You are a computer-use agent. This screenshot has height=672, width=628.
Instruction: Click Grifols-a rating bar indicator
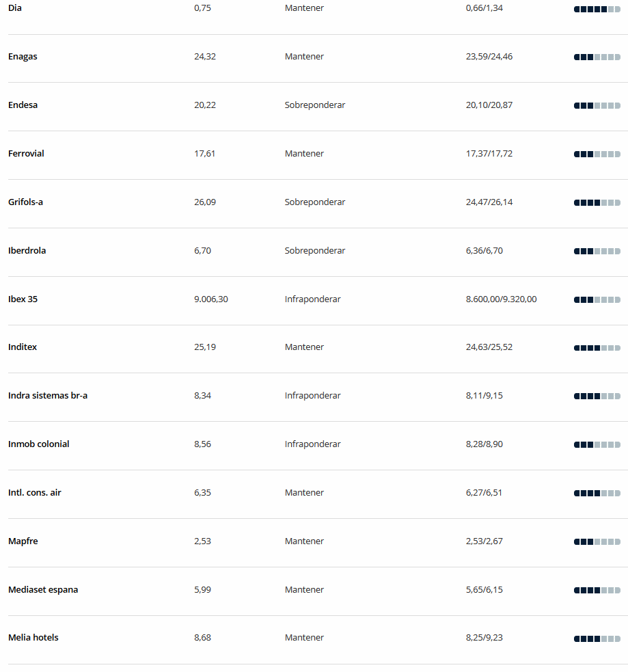tap(597, 203)
